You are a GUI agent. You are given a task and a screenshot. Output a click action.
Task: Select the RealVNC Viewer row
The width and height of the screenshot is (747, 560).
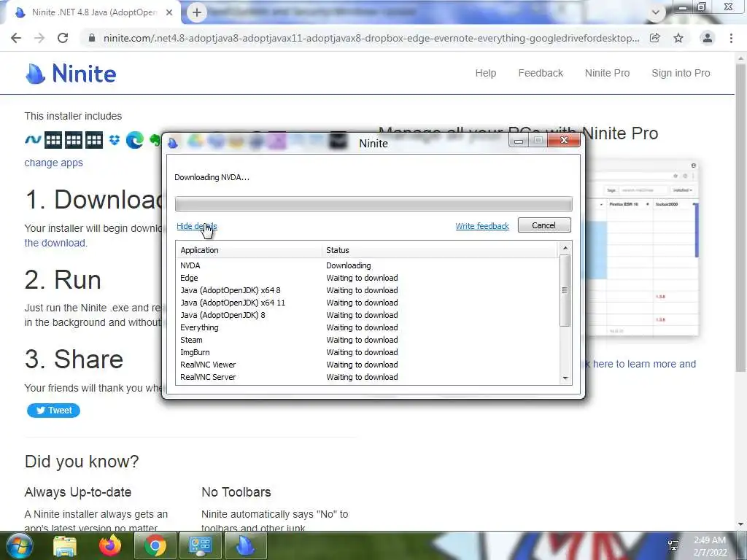coord(367,365)
